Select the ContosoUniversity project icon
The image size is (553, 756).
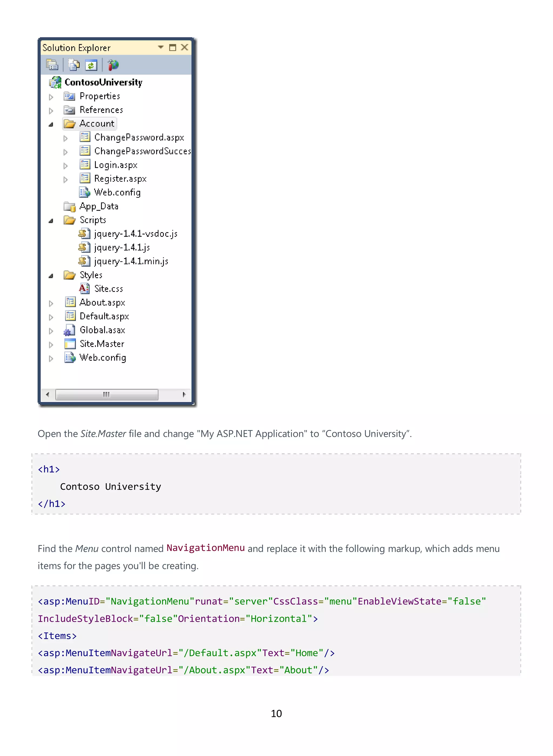click(55, 82)
